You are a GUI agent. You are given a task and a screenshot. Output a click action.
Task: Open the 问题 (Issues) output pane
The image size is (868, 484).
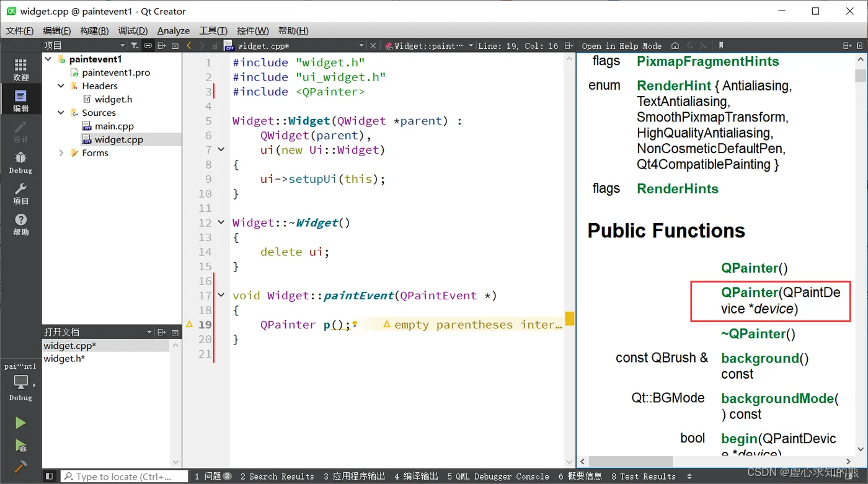[x=213, y=476]
